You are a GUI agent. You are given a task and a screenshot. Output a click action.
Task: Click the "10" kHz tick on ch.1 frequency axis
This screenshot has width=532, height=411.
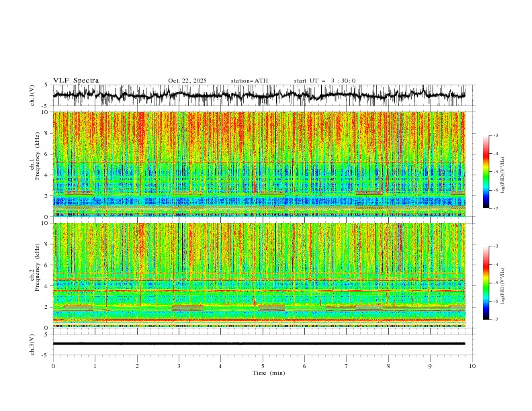46,112
